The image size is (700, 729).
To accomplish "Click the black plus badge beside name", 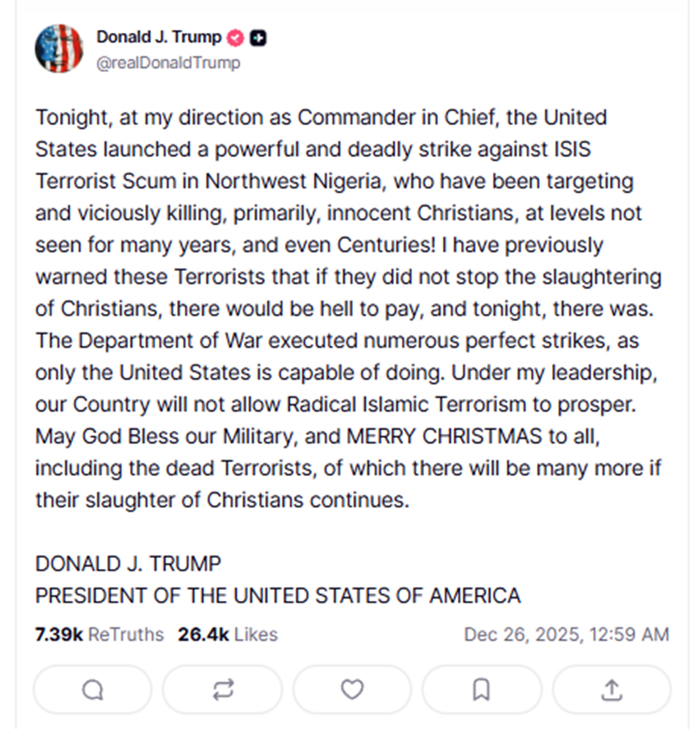I will tap(258, 38).
